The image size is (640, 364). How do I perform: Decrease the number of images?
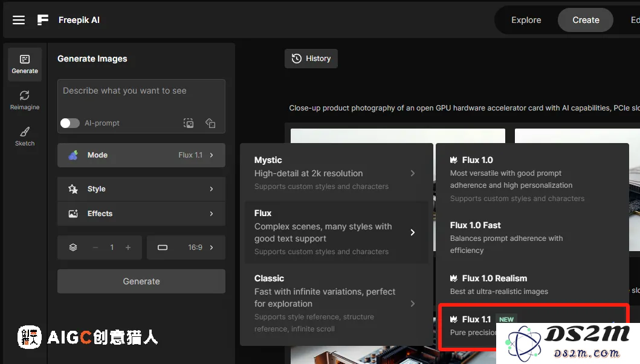[95, 247]
